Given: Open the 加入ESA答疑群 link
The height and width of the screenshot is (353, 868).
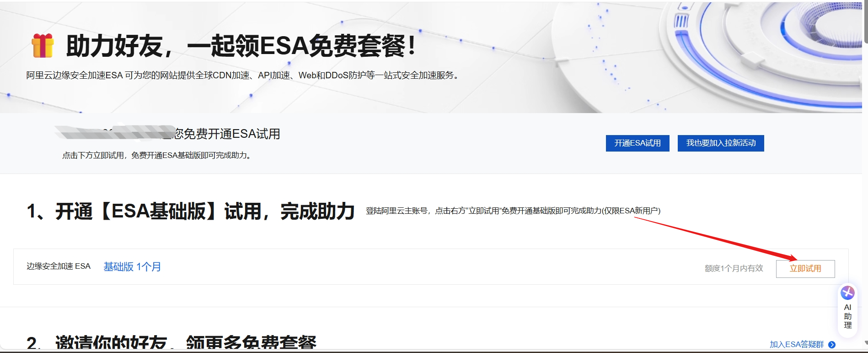Looking at the screenshot, I should tap(796, 345).
